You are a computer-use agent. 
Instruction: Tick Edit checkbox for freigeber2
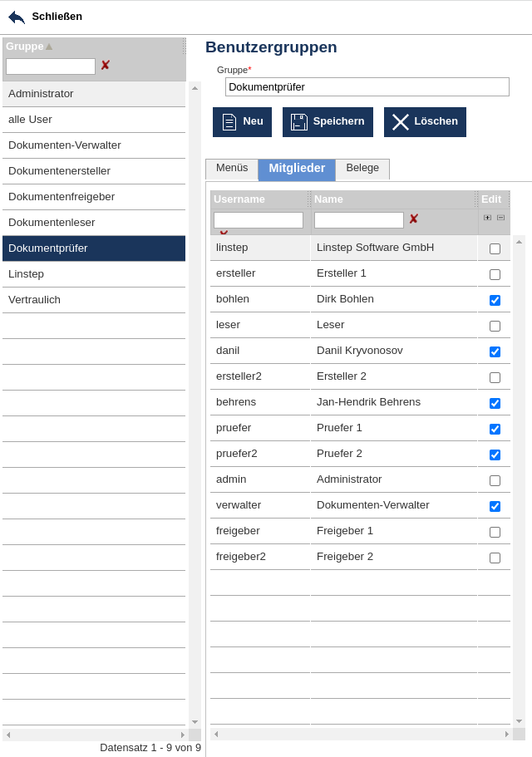(495, 558)
